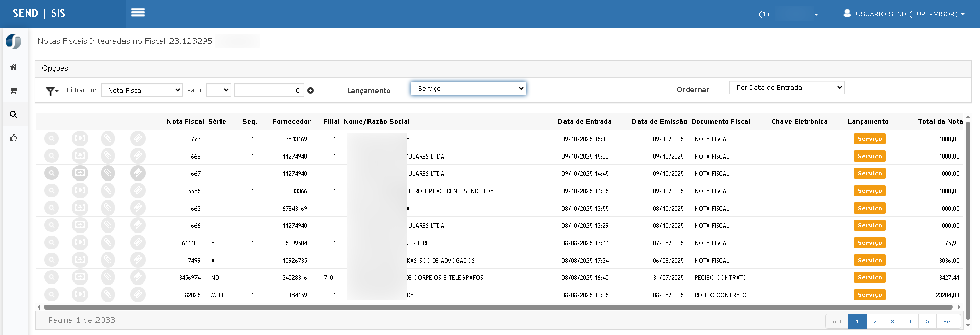View details of nota fiscal 667 magnifier
Viewport: 980px width, 335px height.
point(52,173)
